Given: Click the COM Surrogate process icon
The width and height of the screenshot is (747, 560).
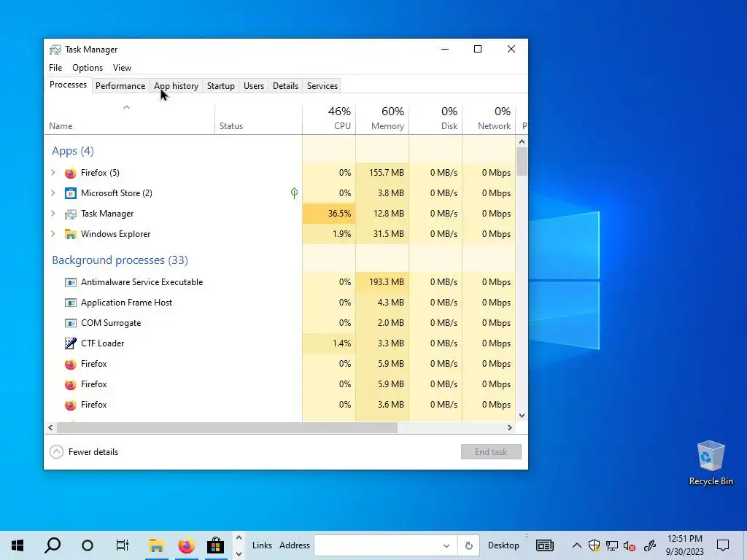Looking at the screenshot, I should coord(71,323).
